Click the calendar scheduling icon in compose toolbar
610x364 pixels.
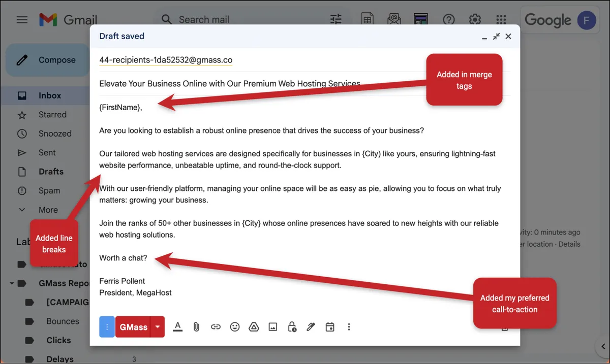point(330,327)
